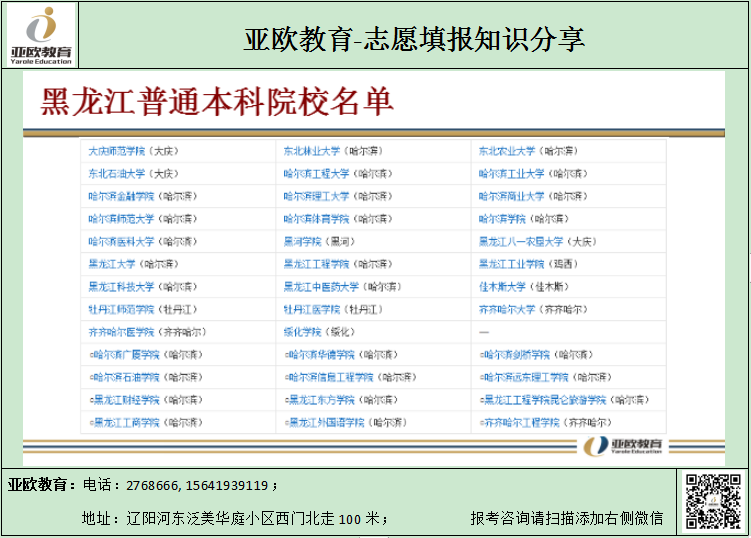Open the 东北石油大学 link
The height and width of the screenshot is (538, 751).
[116, 174]
